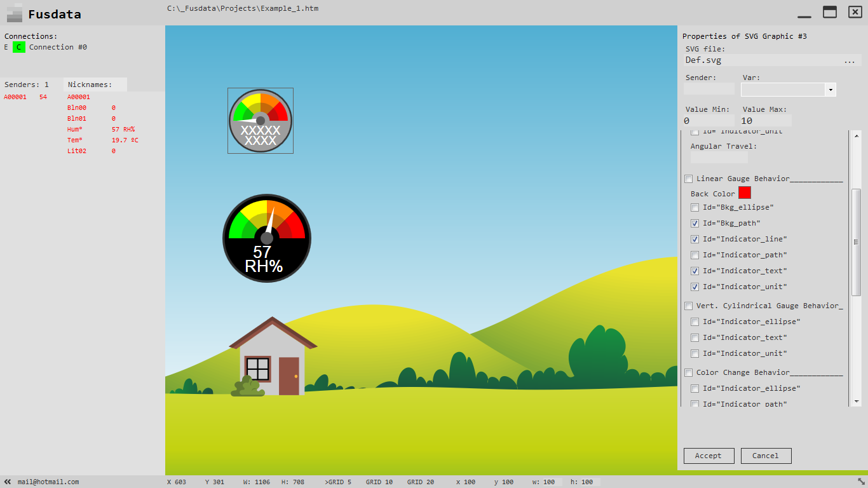
Task: Click the x 100 field in status bar
Action: [466, 482]
